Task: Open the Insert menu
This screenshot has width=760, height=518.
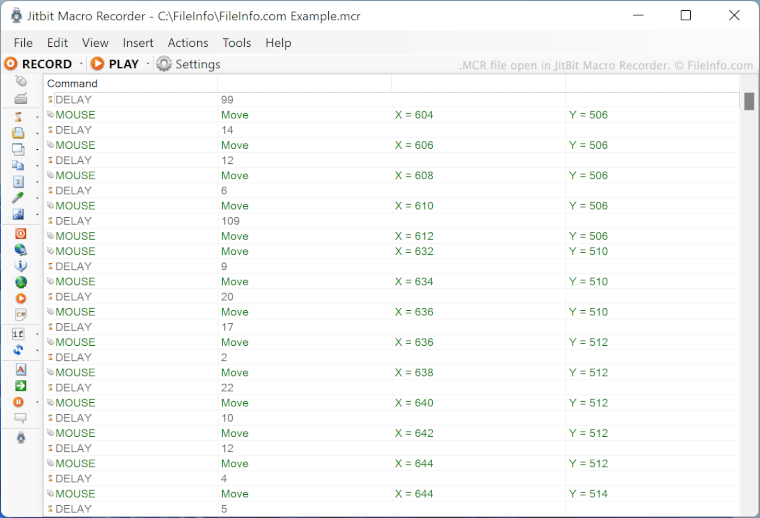Action: coord(138,43)
